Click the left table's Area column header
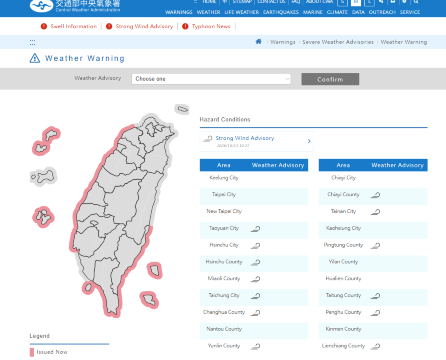 [x=224, y=165]
